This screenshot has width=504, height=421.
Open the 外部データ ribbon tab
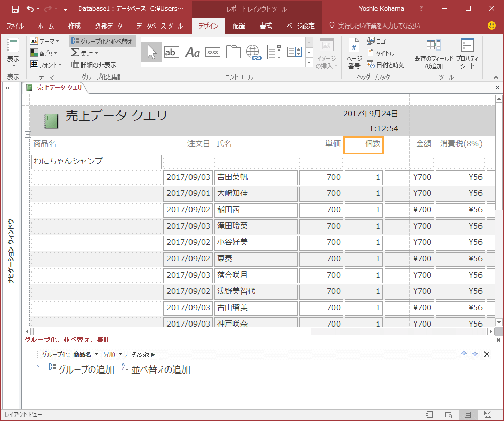(109, 26)
